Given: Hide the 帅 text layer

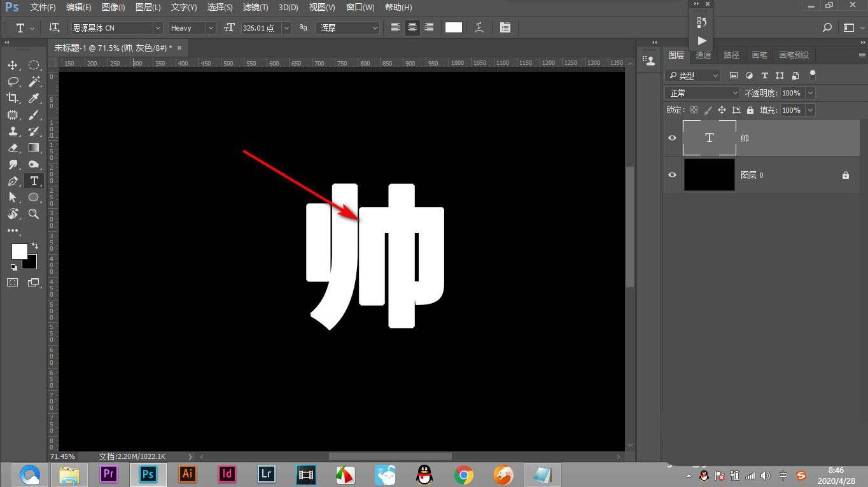Looking at the screenshot, I should pyautogui.click(x=672, y=138).
